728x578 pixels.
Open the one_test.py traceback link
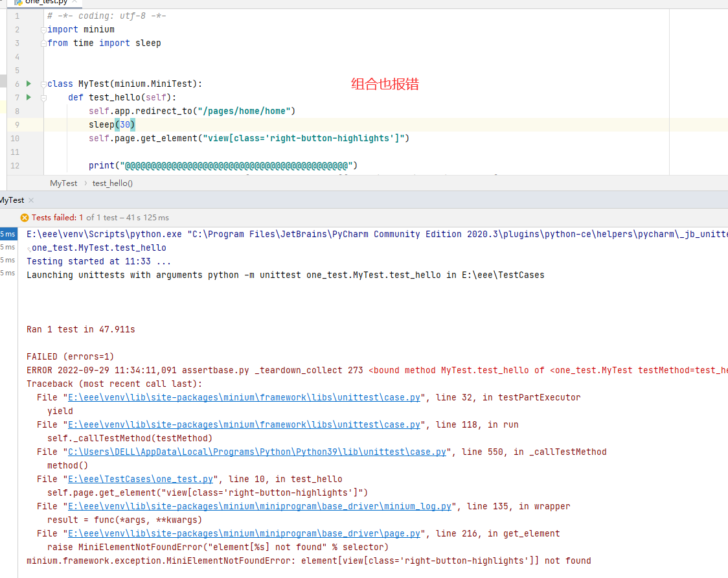click(x=141, y=479)
